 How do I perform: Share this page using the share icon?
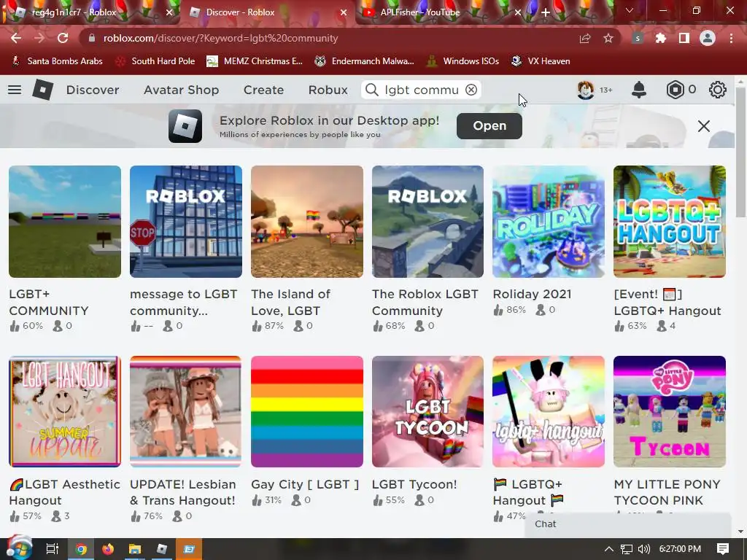(585, 38)
